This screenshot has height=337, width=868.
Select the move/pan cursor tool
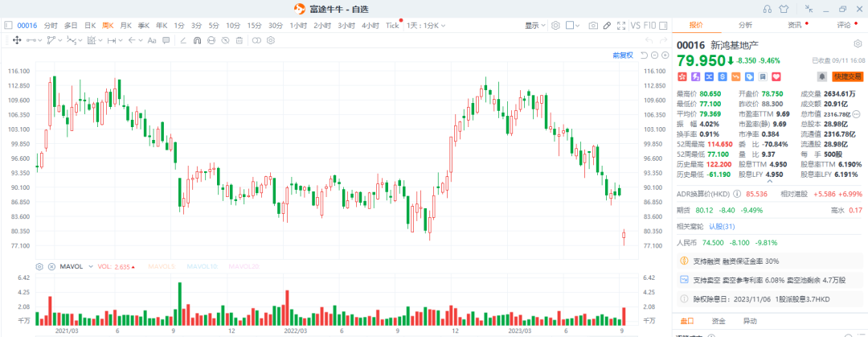pyautogui.click(x=17, y=40)
